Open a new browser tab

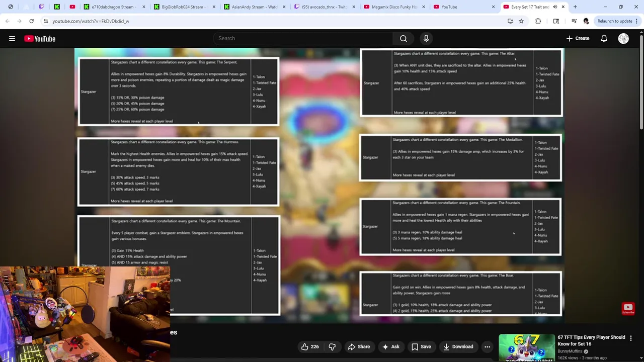click(x=575, y=7)
